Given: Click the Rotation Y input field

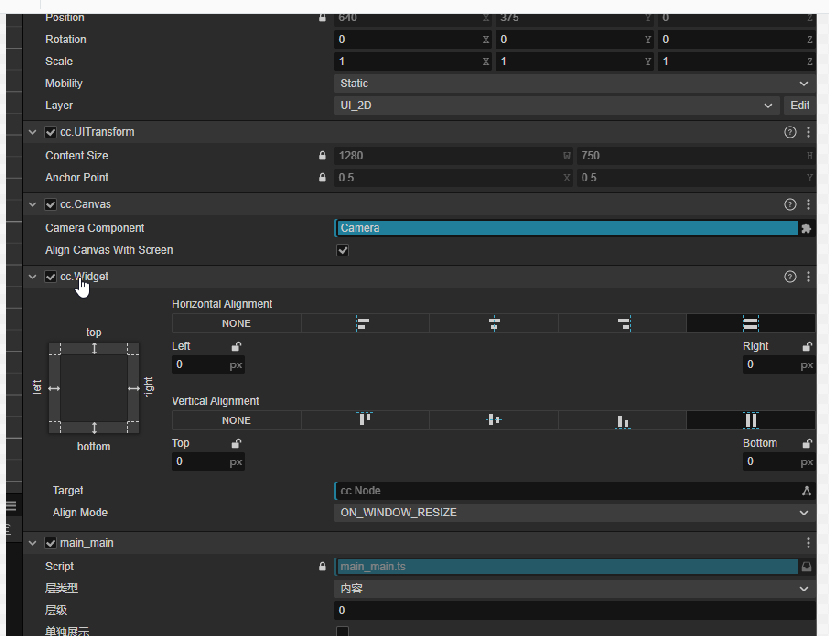Looking at the screenshot, I should pos(575,40).
